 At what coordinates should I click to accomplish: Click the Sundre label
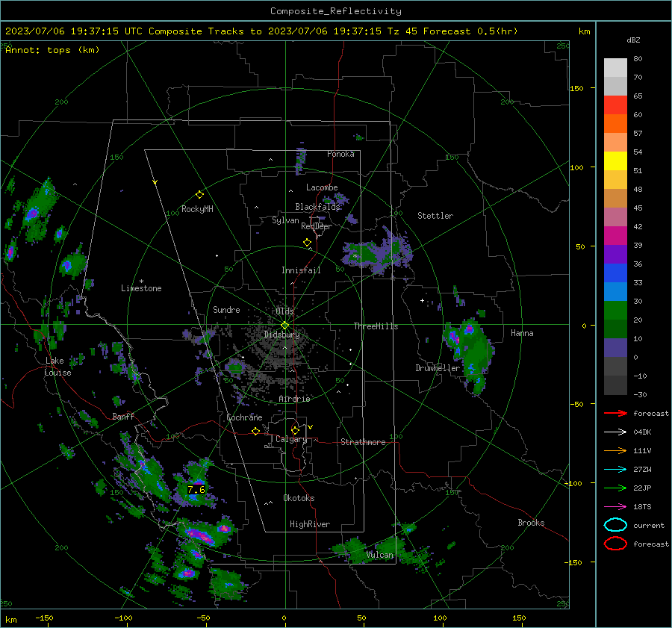tap(226, 309)
